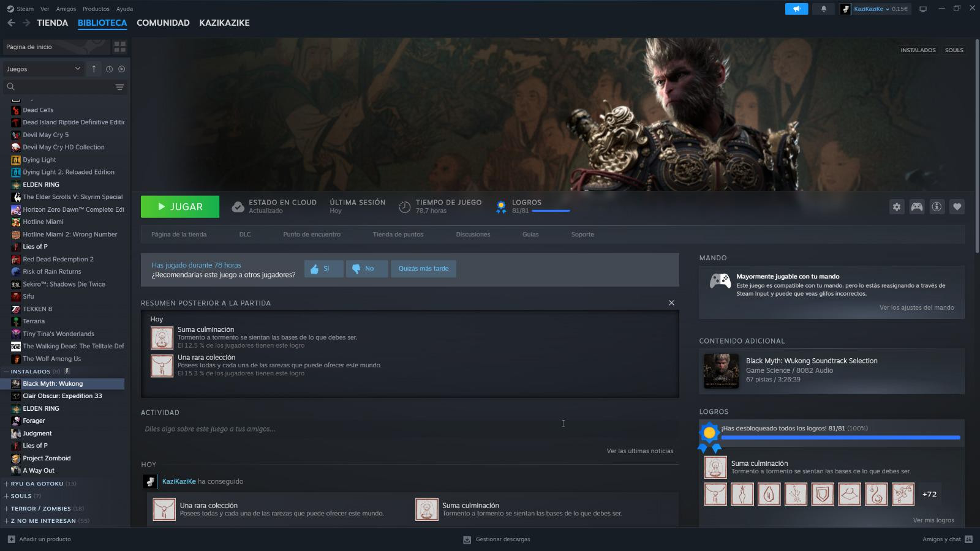980x551 pixels.
Task: Click the INSTALADOS tag on banner
Action: 918,50
